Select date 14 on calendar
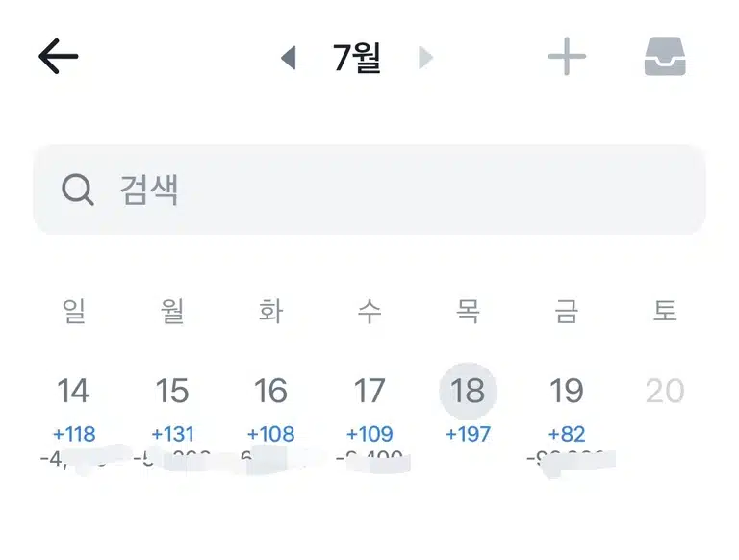This screenshot has width=739, height=560. tap(73, 391)
